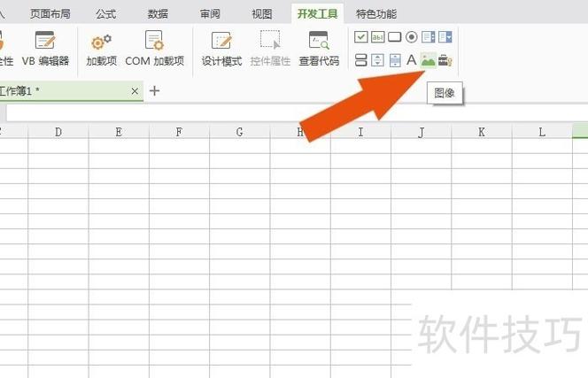Screen dimensions: 588x378
Task: Open COM 加载项 dialog
Action: point(154,49)
